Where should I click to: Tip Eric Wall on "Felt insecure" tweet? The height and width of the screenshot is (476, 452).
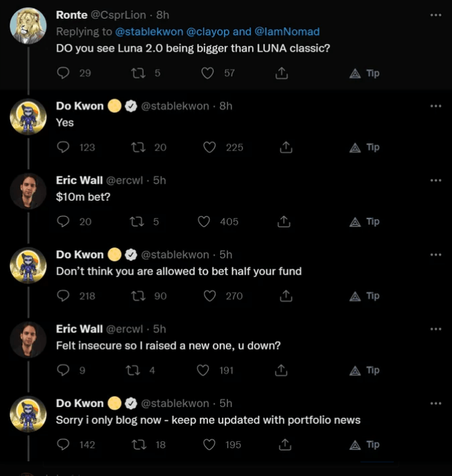[x=365, y=370]
